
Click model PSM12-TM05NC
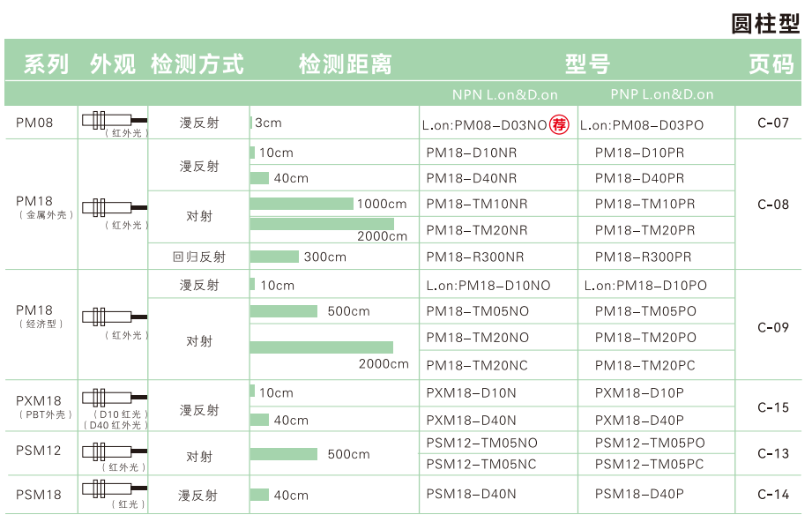(481, 465)
